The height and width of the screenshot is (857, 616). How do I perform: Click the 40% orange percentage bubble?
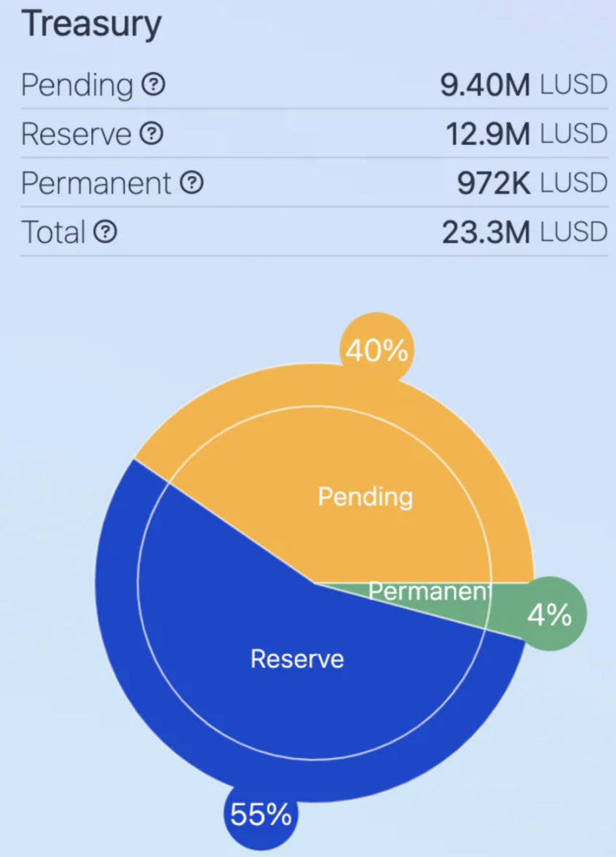[x=376, y=351]
